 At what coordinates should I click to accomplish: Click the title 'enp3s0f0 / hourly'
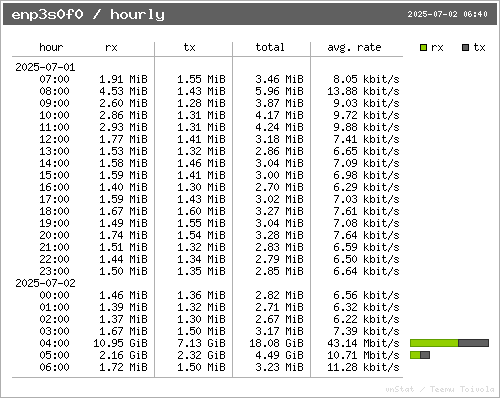tap(88, 15)
